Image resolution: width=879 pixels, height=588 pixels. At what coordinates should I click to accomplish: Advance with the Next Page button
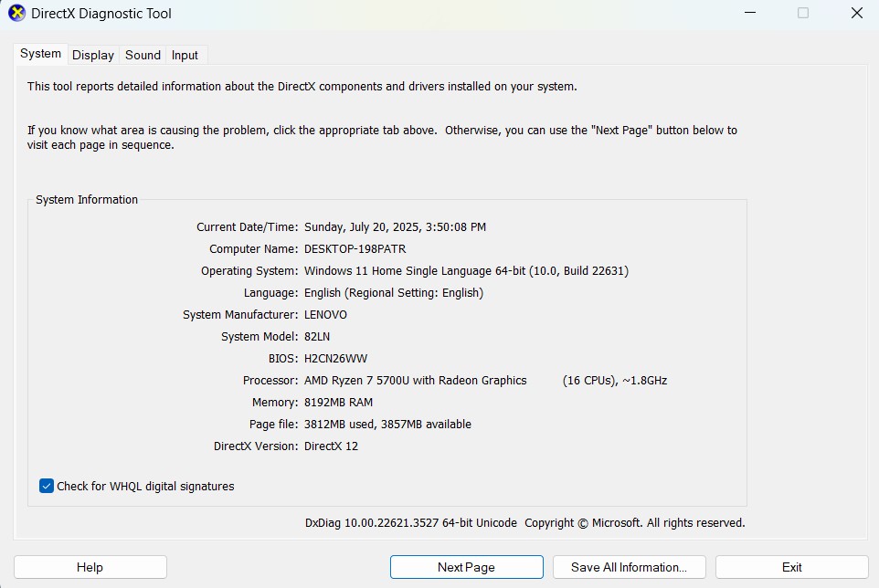point(466,566)
